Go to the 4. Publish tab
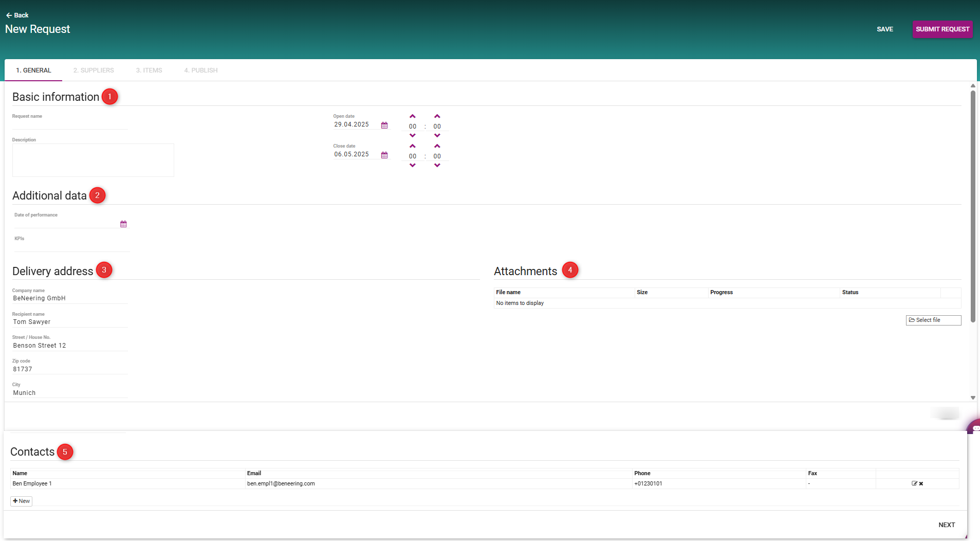 [x=201, y=70]
